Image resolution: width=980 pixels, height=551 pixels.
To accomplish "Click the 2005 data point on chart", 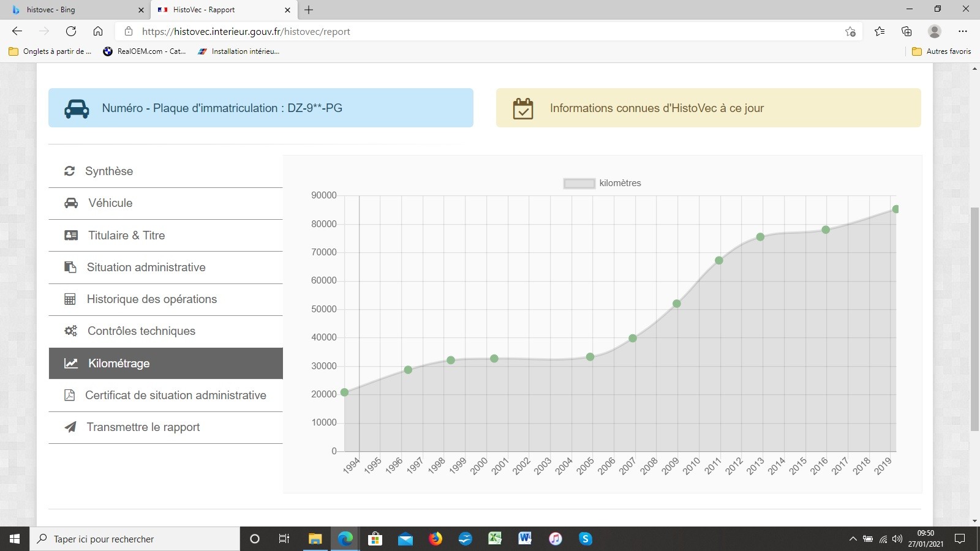I will pos(590,357).
